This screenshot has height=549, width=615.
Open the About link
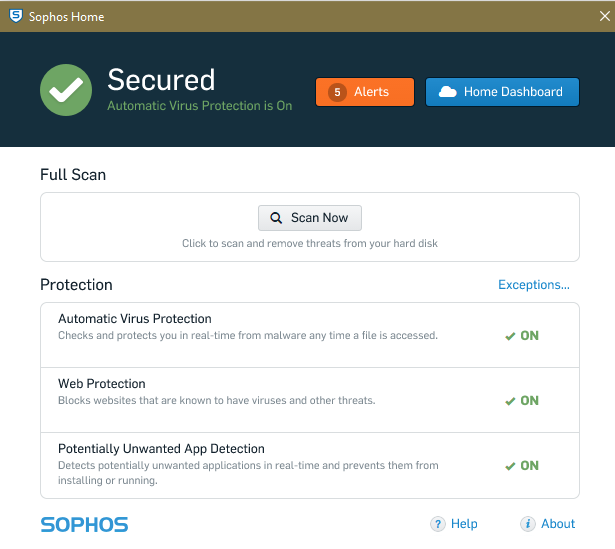[558, 524]
